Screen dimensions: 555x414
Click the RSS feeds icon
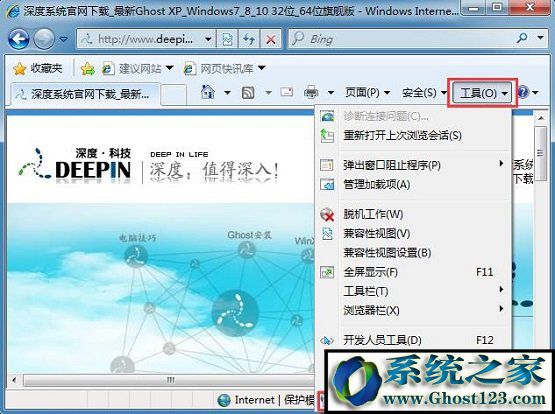point(248,93)
